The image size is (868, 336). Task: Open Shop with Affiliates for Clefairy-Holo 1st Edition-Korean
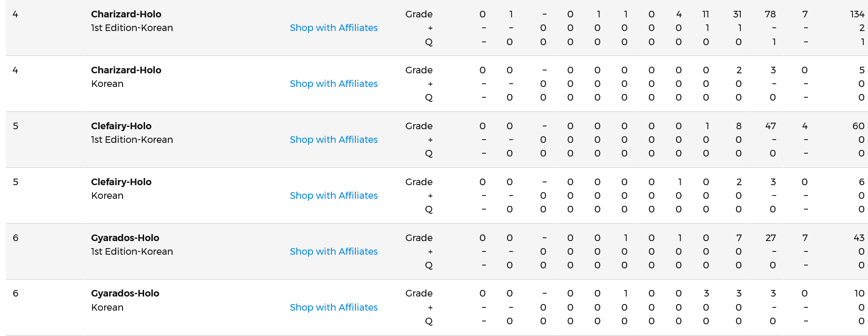pyautogui.click(x=333, y=140)
